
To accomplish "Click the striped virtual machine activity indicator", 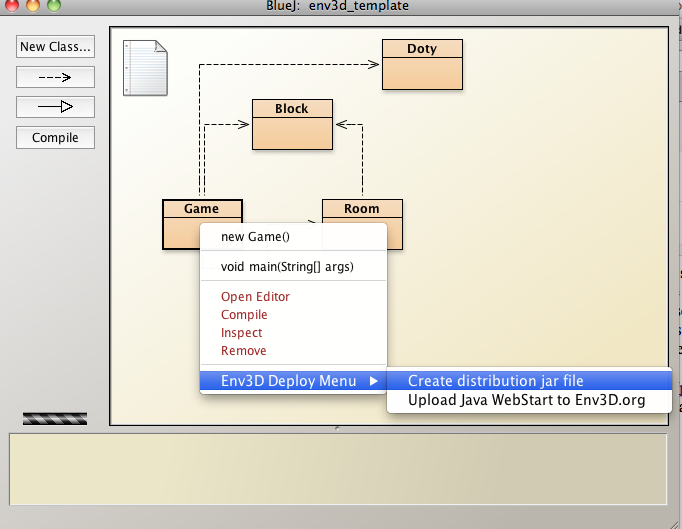I will click(x=55, y=419).
